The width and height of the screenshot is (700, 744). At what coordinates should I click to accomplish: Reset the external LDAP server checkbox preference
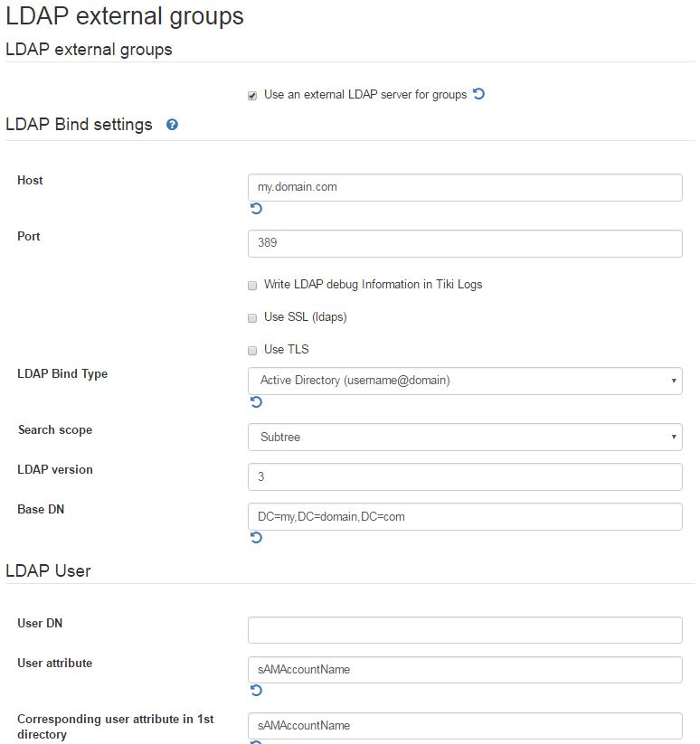click(x=478, y=94)
